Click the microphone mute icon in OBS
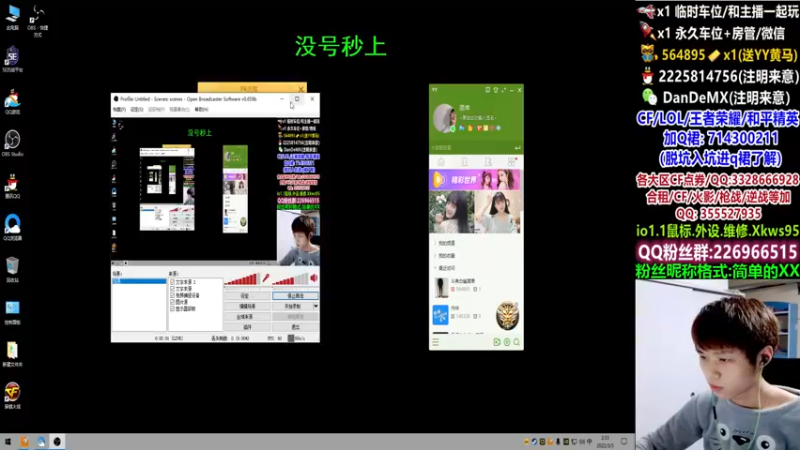 click(266, 278)
